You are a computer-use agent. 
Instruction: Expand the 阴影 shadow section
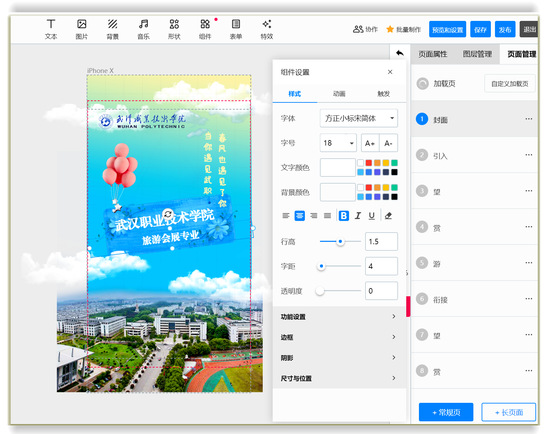coord(339,358)
